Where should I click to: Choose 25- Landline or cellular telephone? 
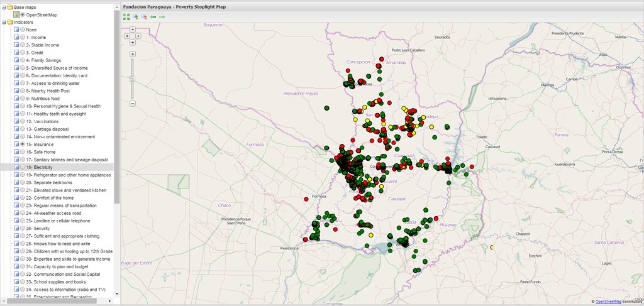click(x=58, y=221)
